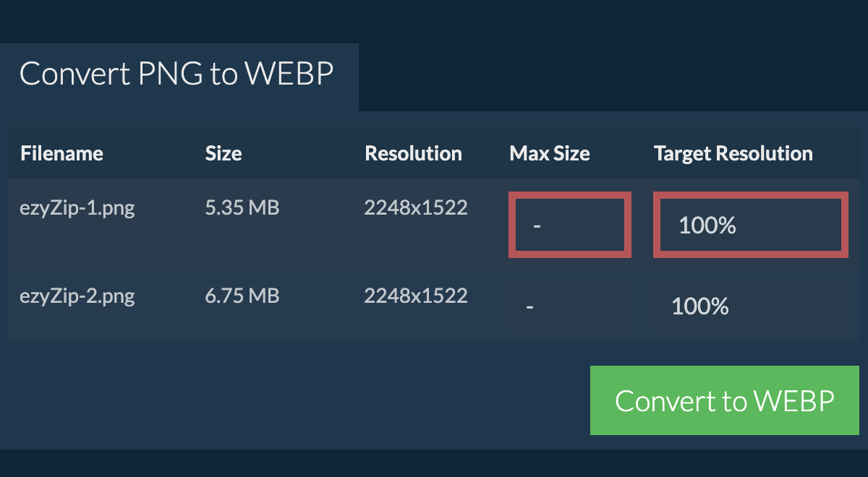
Task: Select the ezyZip-2.png filename
Action: click(77, 296)
